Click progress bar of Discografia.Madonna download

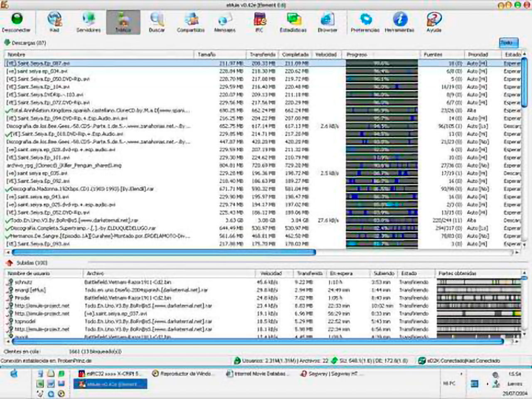click(382, 189)
